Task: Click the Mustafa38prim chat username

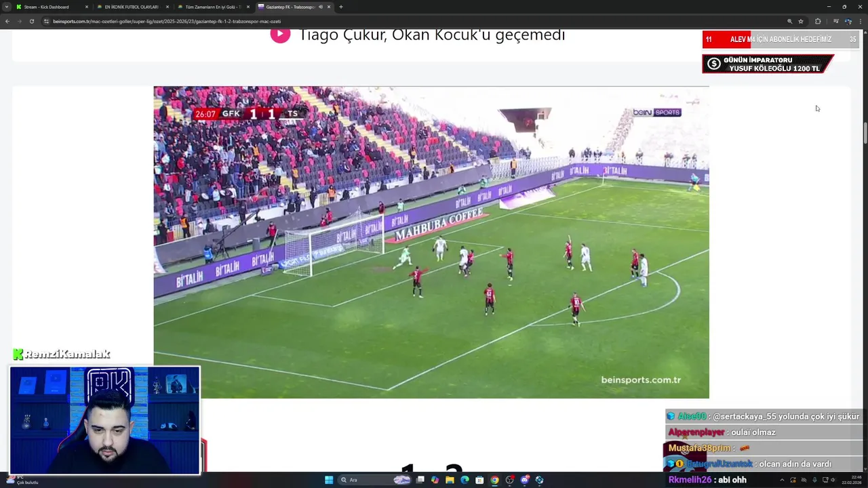Action: 699,448
